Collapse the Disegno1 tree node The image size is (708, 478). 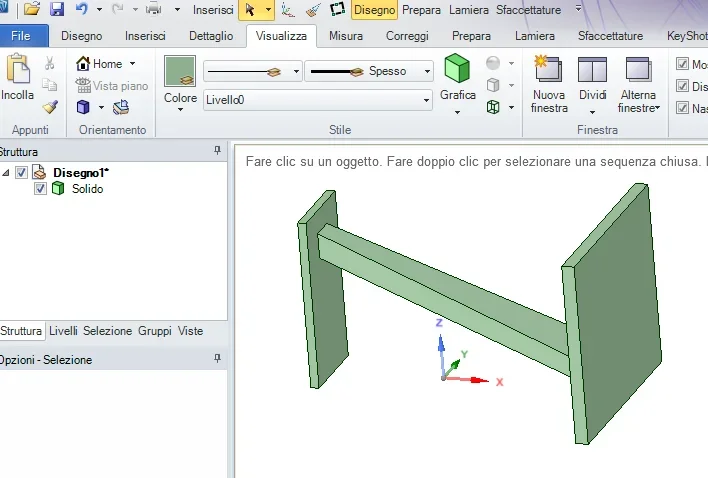(7, 172)
